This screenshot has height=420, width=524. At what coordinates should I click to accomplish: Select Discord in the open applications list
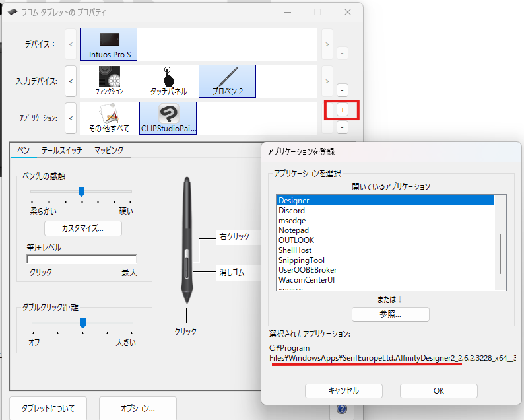290,211
